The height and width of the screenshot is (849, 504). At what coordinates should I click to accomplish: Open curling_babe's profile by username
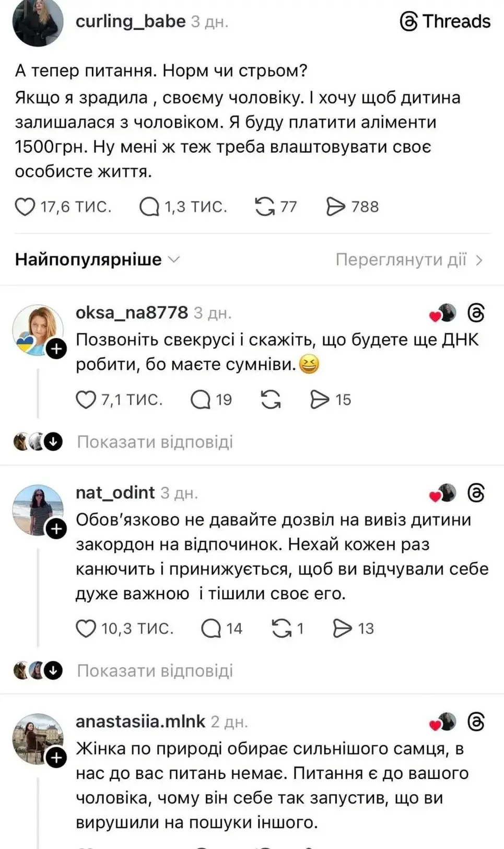point(131,21)
